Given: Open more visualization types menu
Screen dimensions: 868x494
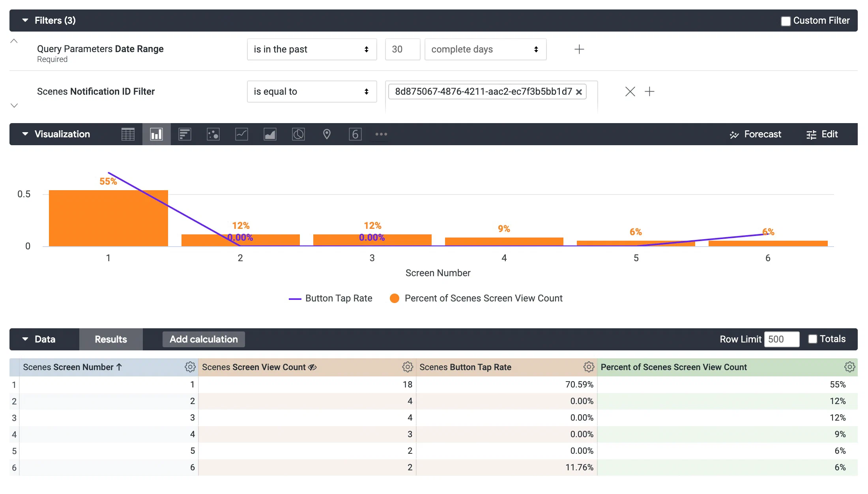Looking at the screenshot, I should [381, 134].
